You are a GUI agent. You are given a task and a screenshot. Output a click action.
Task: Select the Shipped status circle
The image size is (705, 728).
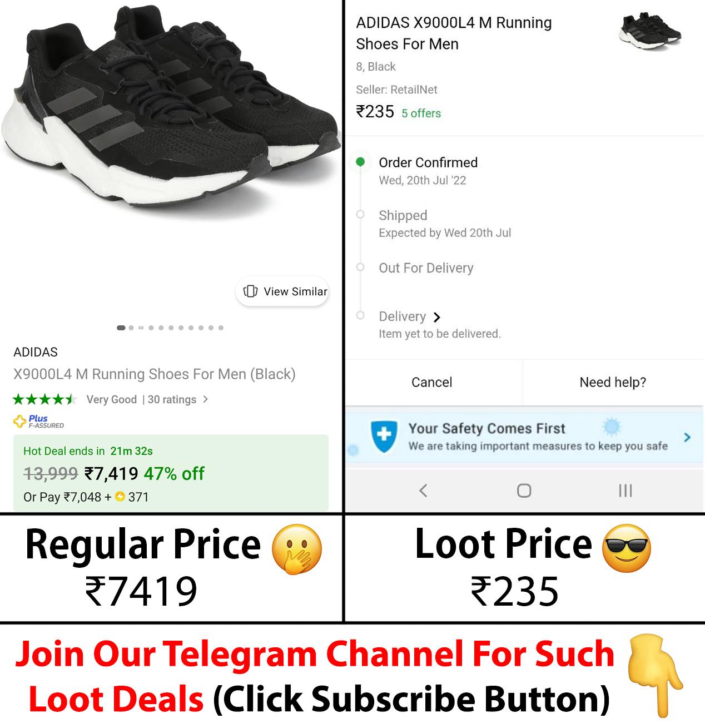click(360, 214)
